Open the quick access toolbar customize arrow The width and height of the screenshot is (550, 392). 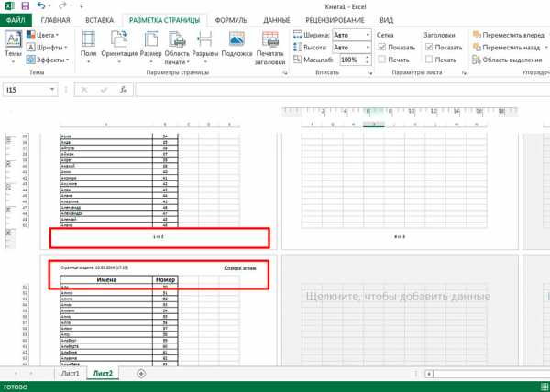pos(81,6)
